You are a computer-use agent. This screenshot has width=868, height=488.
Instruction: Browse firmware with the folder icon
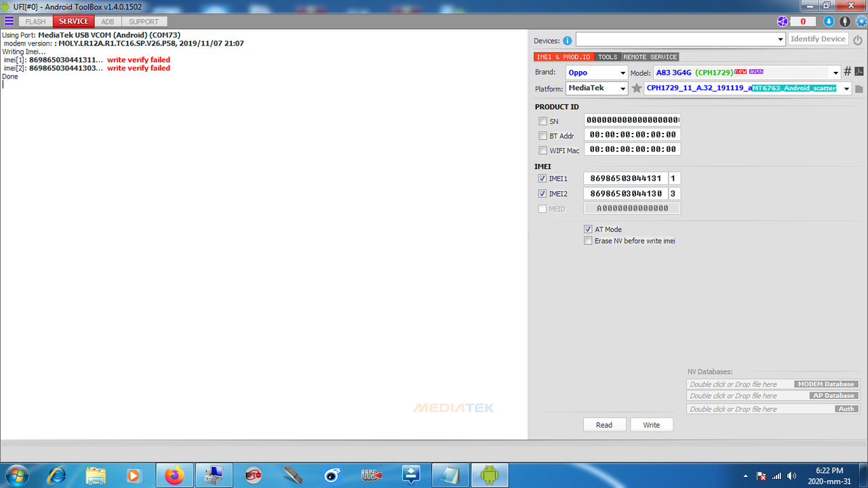pos(859,89)
